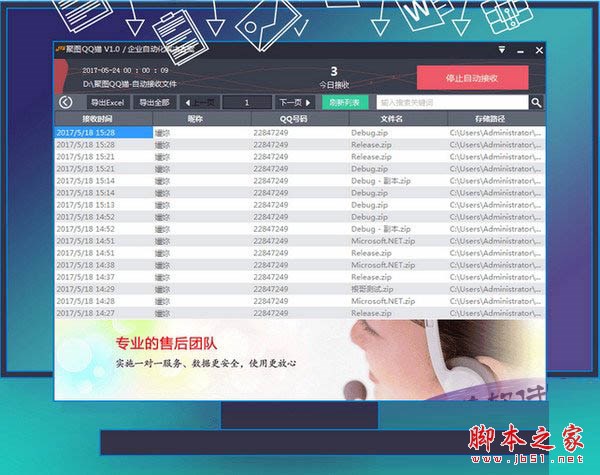
Task: Go to next page with 下一页
Action: click(294, 102)
